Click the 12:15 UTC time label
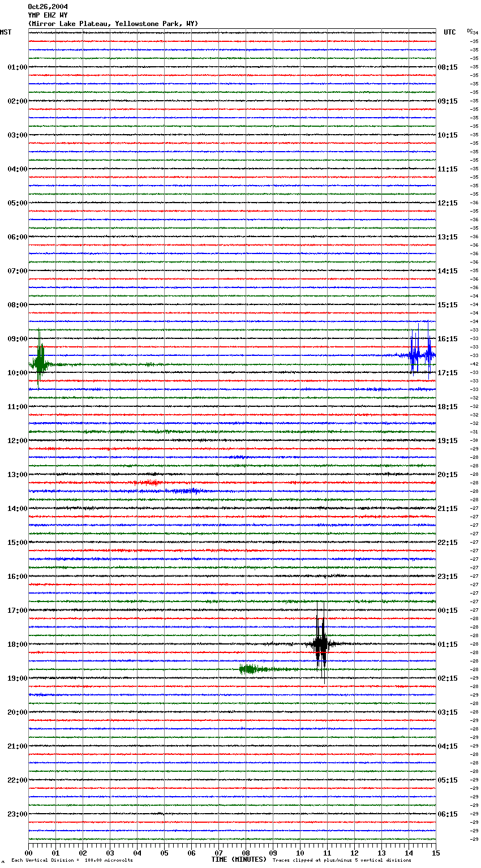The height and width of the screenshot is (868, 481). point(448,203)
